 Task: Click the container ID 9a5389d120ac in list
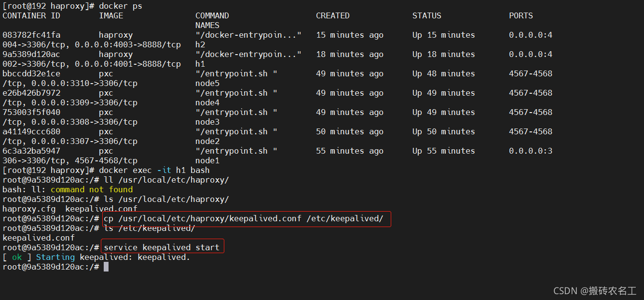(31, 54)
